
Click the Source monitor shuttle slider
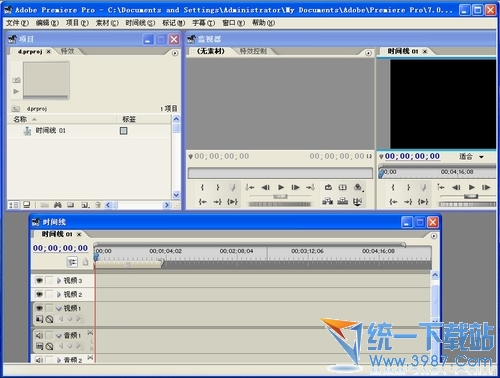click(280, 197)
